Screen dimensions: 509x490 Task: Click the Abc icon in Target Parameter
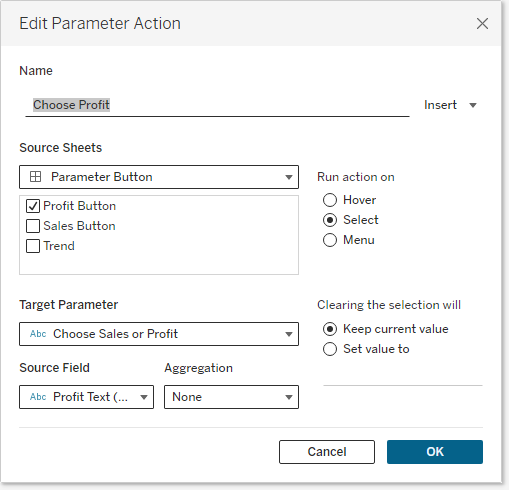[x=38, y=334]
